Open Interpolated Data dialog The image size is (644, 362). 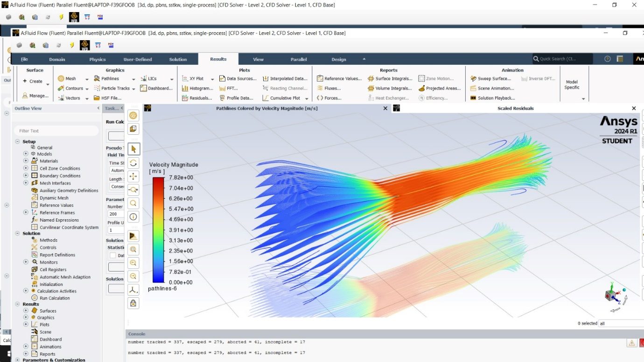(285, 78)
